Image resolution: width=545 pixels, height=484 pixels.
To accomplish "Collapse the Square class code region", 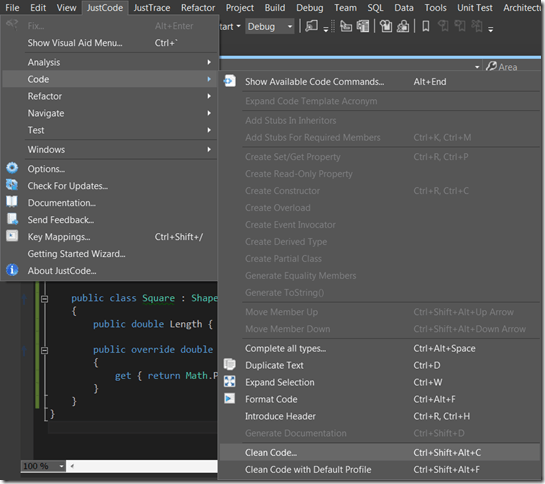I will 44,299.
